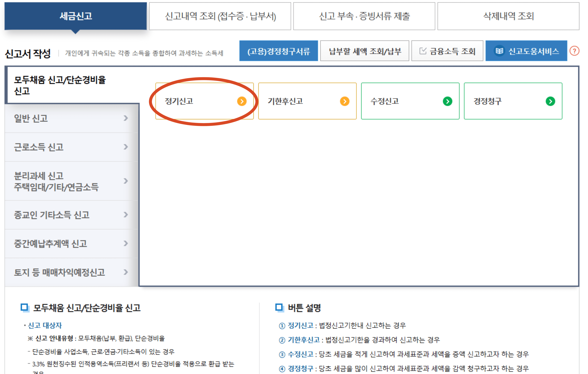Screen dimensions: 588x374
Task: Click the orange arrow icon on 기한후신고
Action: coord(345,101)
